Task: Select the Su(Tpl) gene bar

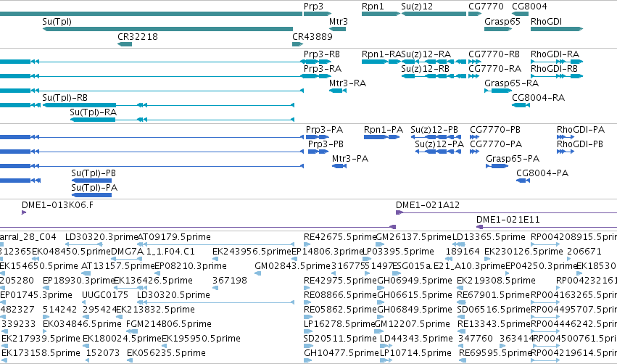Action: pos(167,29)
